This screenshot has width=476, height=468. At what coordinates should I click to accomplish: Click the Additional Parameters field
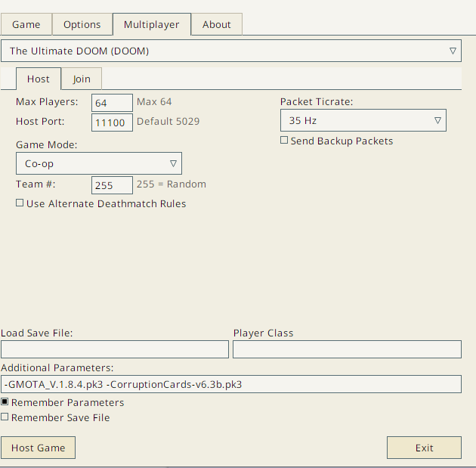pyautogui.click(x=231, y=384)
